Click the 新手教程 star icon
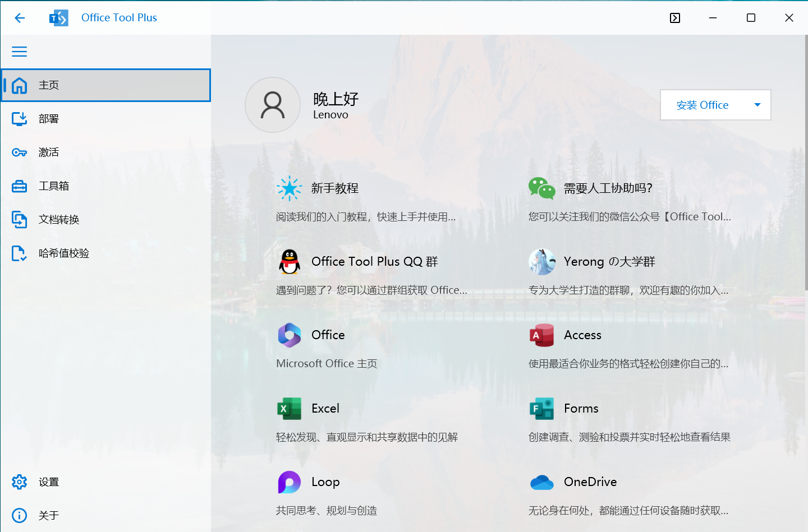808x532 pixels. [290, 188]
